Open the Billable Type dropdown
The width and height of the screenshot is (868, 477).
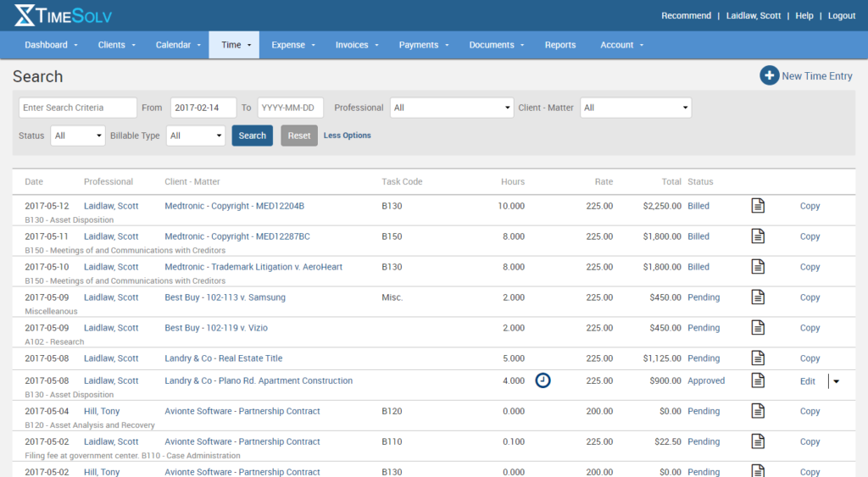coord(196,136)
